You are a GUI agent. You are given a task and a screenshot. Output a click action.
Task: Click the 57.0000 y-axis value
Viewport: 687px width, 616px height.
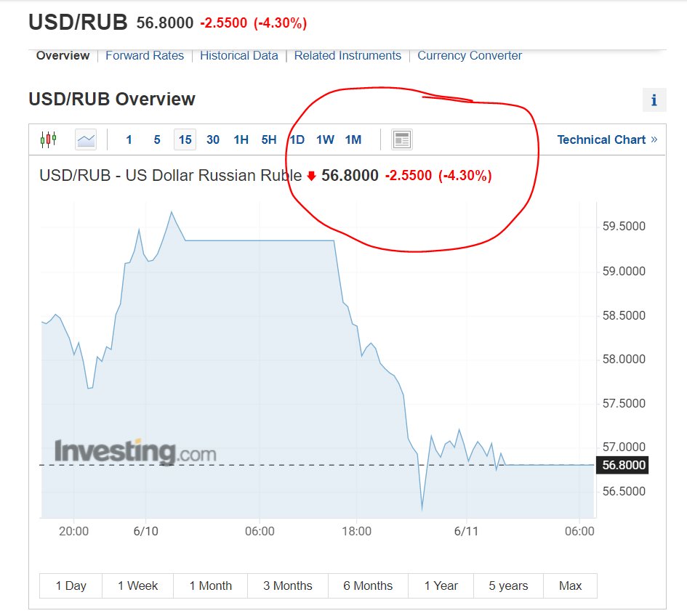tap(624, 447)
